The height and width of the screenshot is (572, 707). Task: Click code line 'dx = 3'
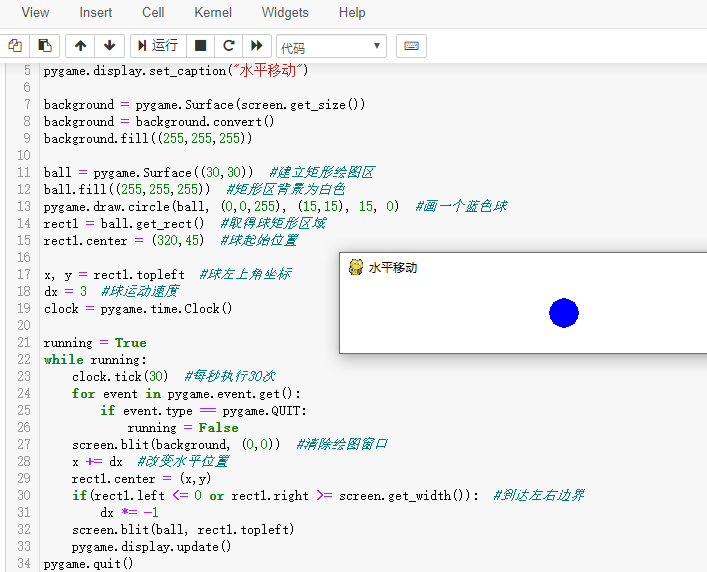pyautogui.click(x=65, y=292)
